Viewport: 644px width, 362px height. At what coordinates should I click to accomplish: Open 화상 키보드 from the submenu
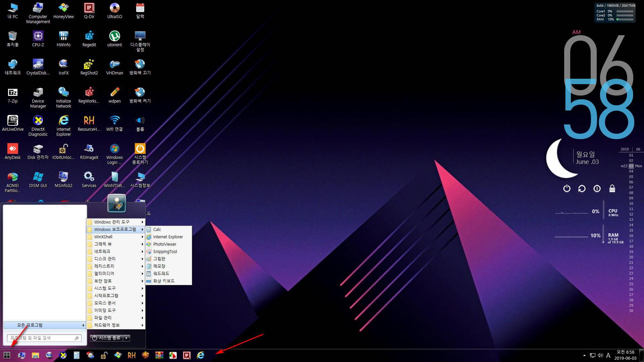click(x=168, y=281)
